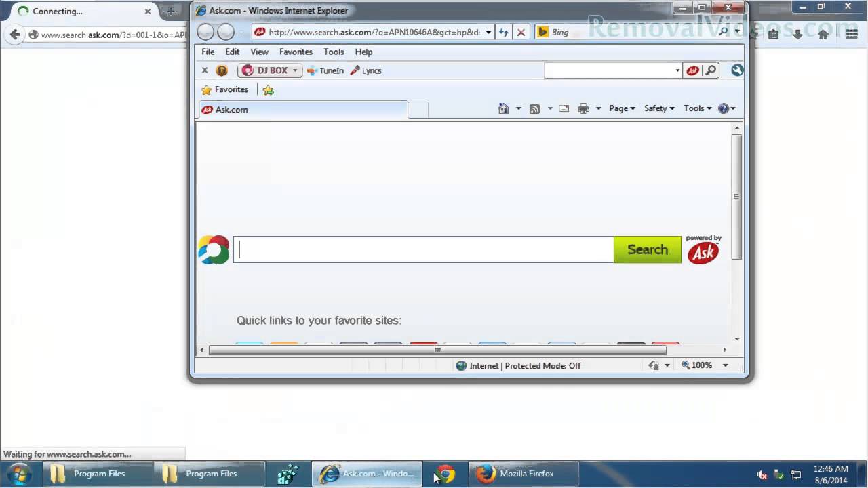Viewport: 868px width, 488px height.
Task: Open the Favorites menu in the menu bar
Action: click(x=296, y=52)
